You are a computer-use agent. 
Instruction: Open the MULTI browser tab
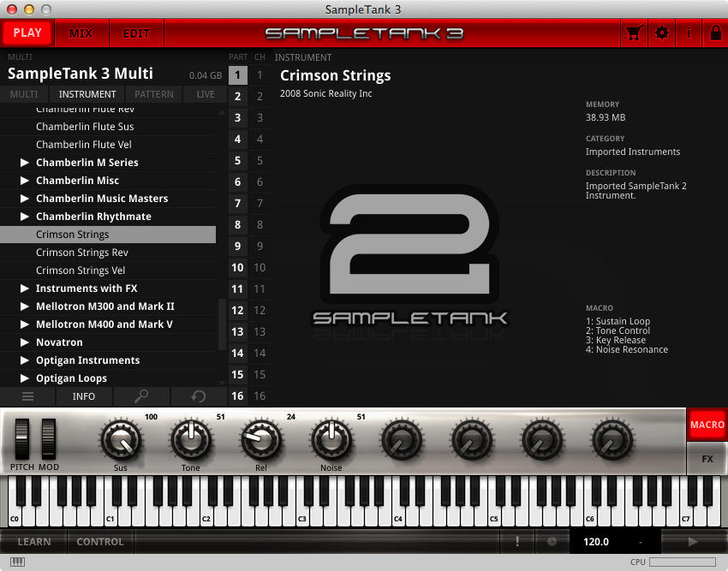click(24, 94)
